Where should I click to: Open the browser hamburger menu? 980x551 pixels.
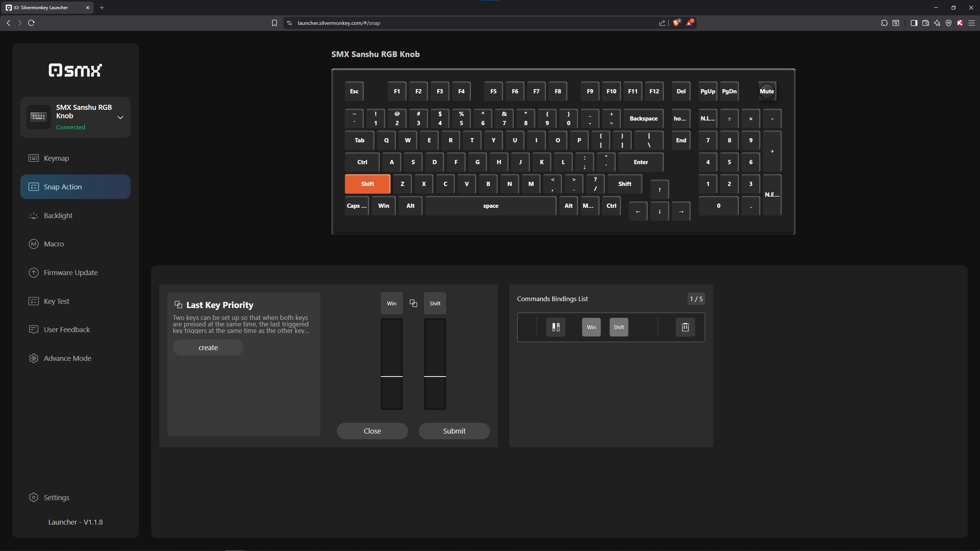pos(971,23)
